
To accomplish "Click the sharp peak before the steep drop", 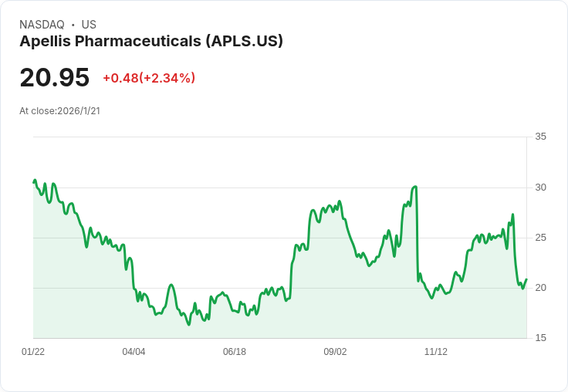I will pyautogui.click(x=416, y=187).
